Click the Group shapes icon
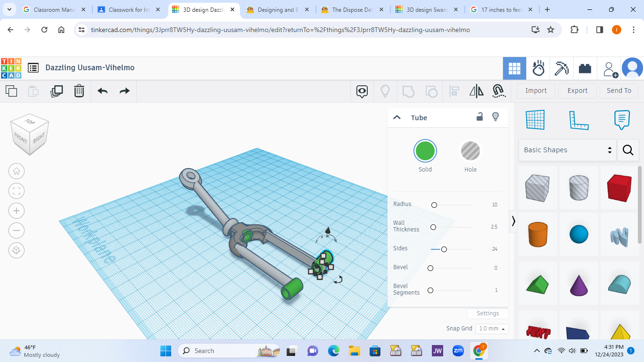Screen dimensions: 644x362 [x=408, y=91]
